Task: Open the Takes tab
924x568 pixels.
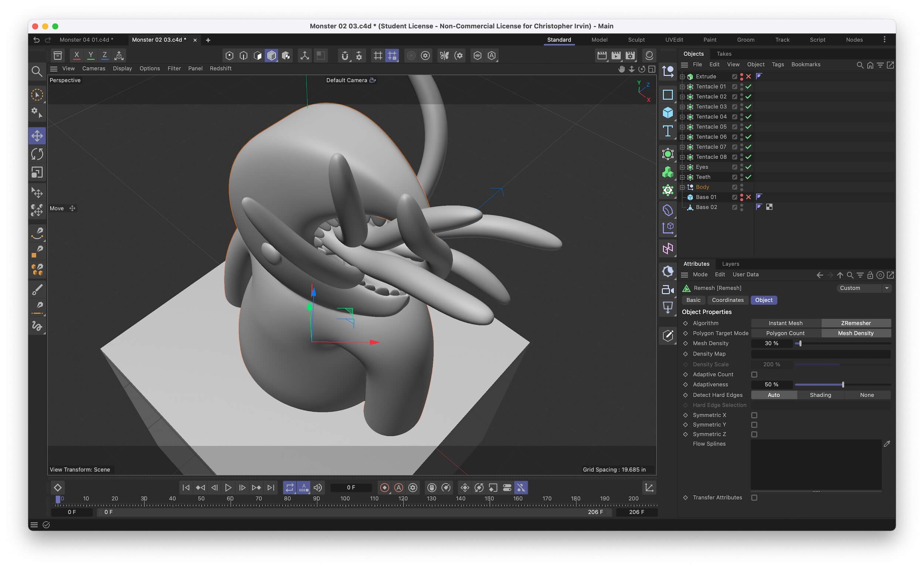Action: pos(724,54)
